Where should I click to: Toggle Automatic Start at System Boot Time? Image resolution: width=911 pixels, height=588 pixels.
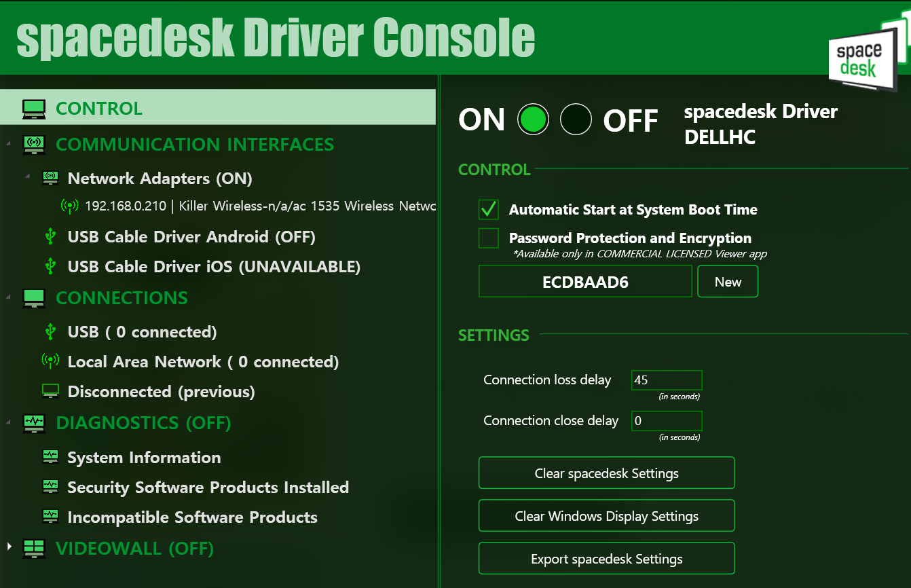coord(489,210)
